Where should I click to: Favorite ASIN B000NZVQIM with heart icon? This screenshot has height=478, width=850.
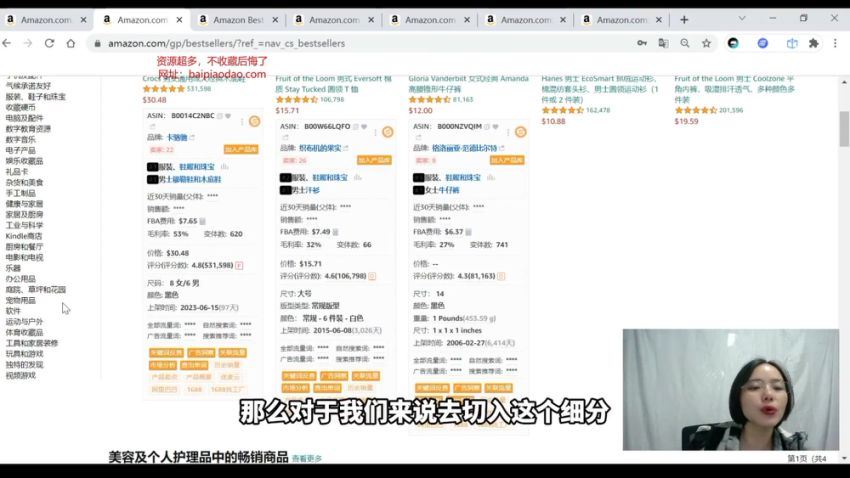click(495, 127)
